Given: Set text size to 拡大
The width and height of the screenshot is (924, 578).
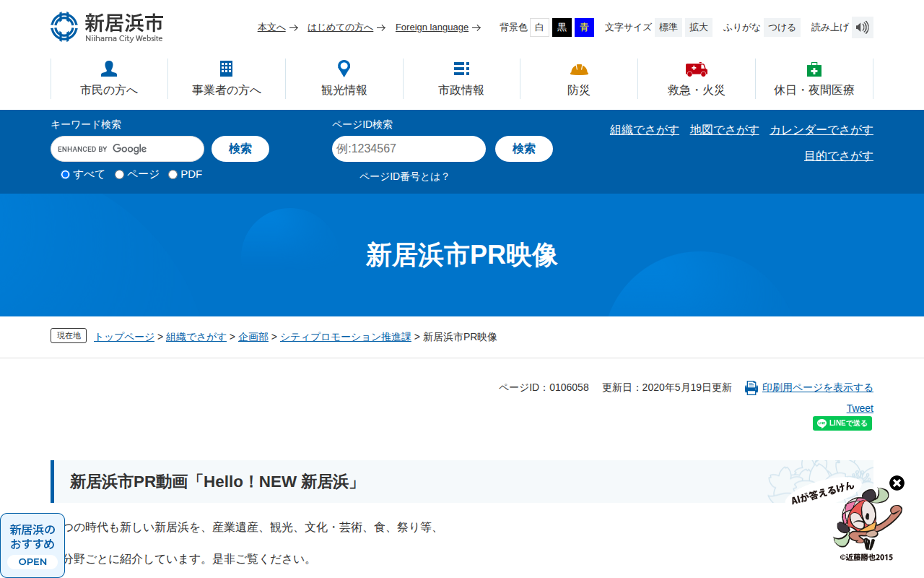Looking at the screenshot, I should point(699,27).
